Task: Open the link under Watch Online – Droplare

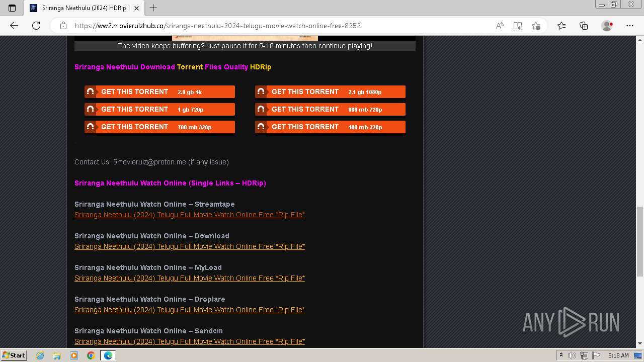Action: pos(190,310)
